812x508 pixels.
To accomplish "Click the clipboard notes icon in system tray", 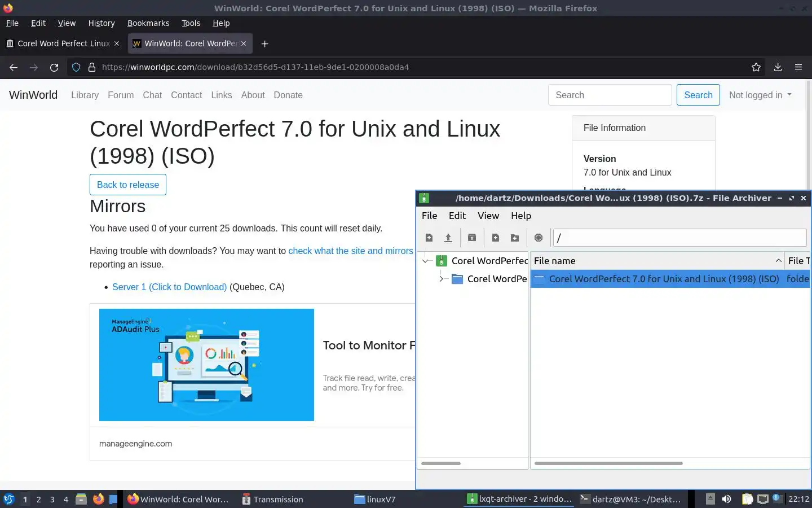I will pos(747,499).
